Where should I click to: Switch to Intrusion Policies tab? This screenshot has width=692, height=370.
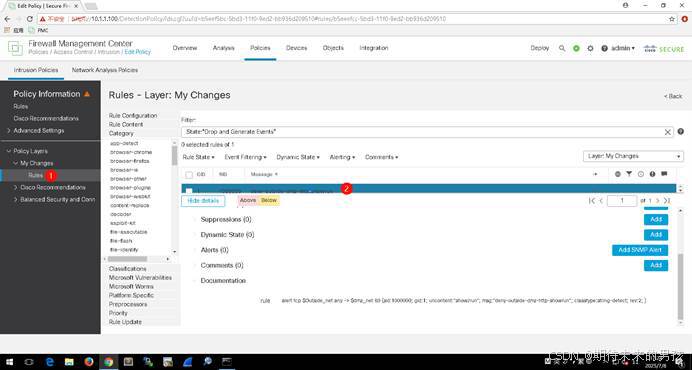click(36, 70)
